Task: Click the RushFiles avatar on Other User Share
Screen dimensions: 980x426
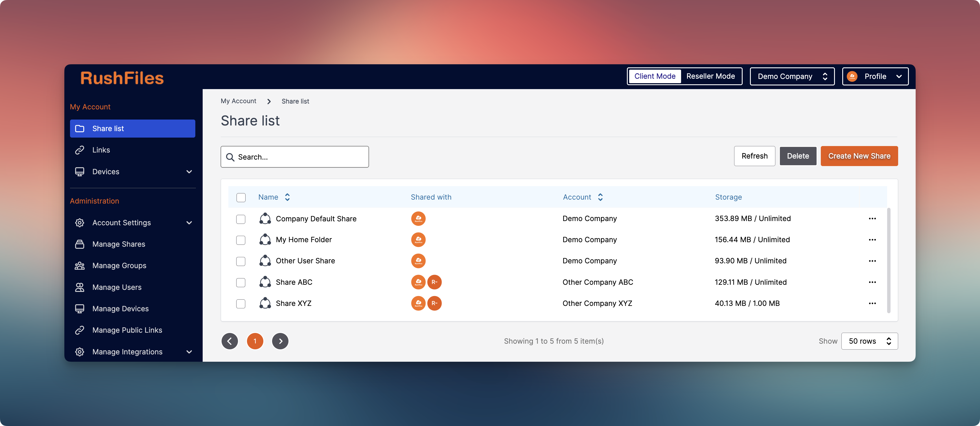Action: [418, 261]
